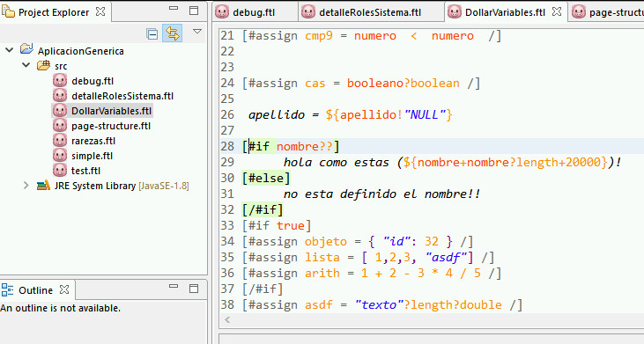Click the pig icon on the debug.ftl tab

coord(222,12)
